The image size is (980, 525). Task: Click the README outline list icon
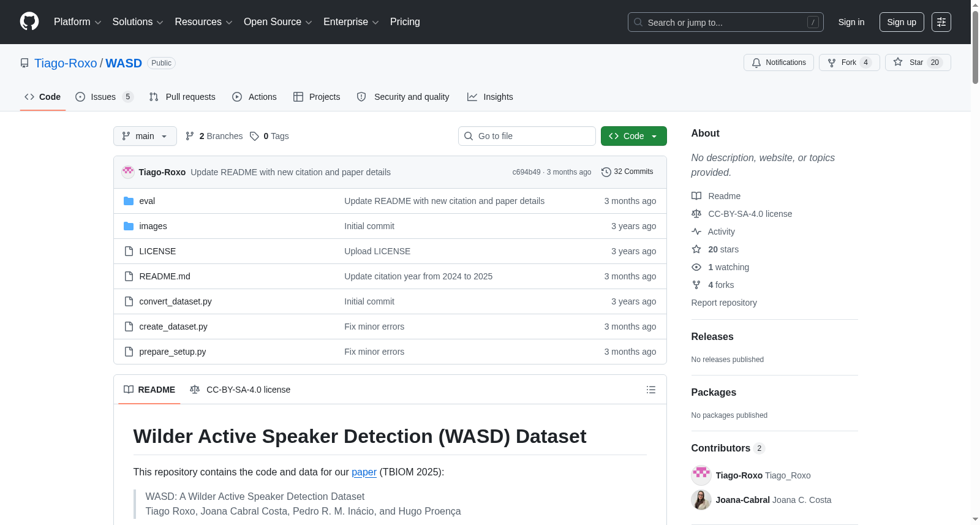click(x=651, y=390)
